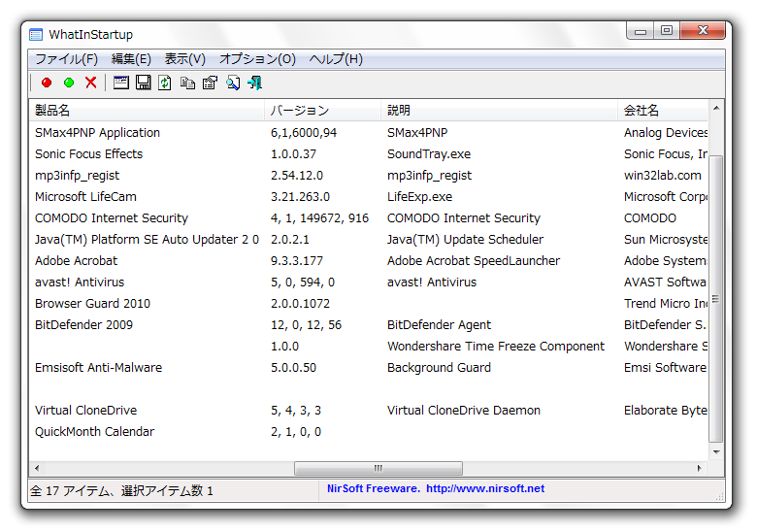The width and height of the screenshot is (757, 532).
Task: Select the Virtual CloneDrive product name
Action: coord(86,411)
